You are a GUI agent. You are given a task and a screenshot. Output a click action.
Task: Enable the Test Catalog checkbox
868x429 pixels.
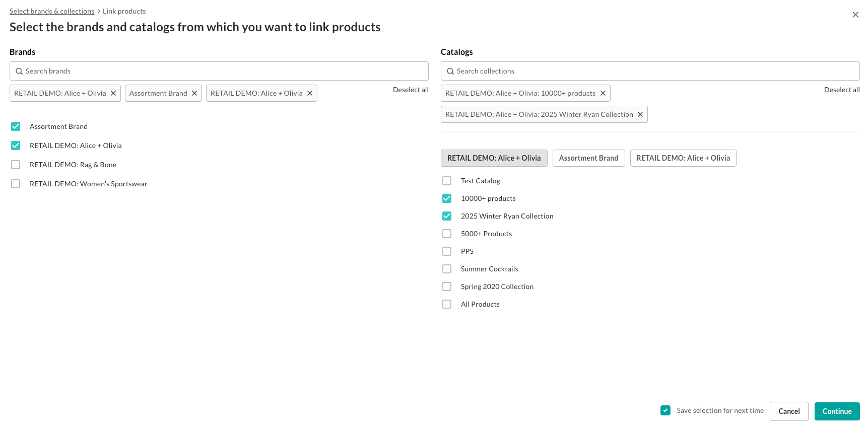coord(447,181)
